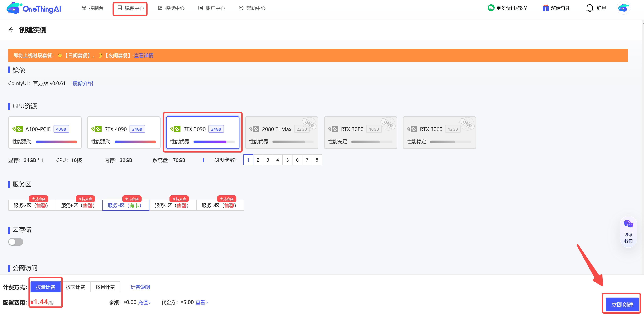Select GPU card count 6
The height and width of the screenshot is (314, 644).
click(297, 160)
